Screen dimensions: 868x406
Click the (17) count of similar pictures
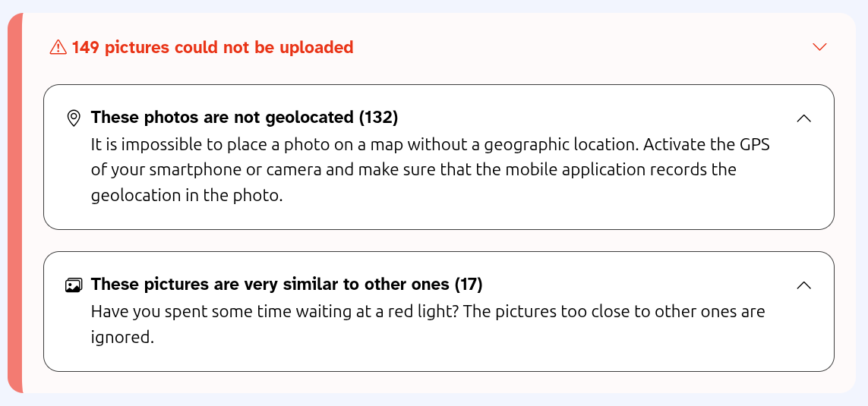click(x=469, y=285)
